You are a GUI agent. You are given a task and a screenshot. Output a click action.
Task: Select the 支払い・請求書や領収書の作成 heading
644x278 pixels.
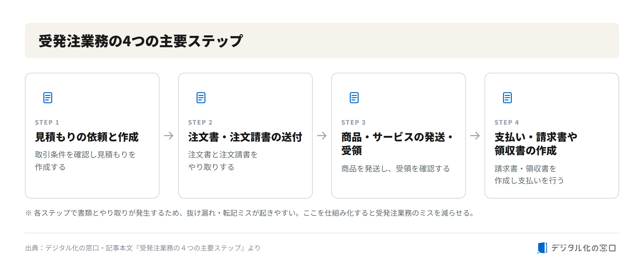(x=536, y=144)
